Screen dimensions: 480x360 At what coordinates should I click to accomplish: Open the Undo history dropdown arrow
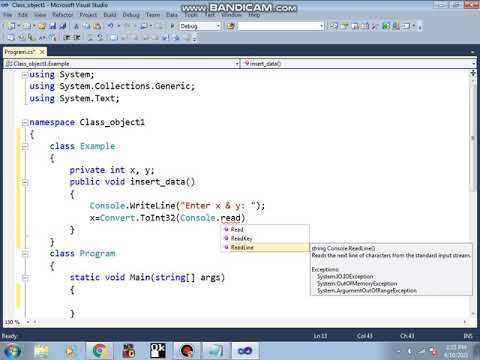pyautogui.click(x=118, y=26)
